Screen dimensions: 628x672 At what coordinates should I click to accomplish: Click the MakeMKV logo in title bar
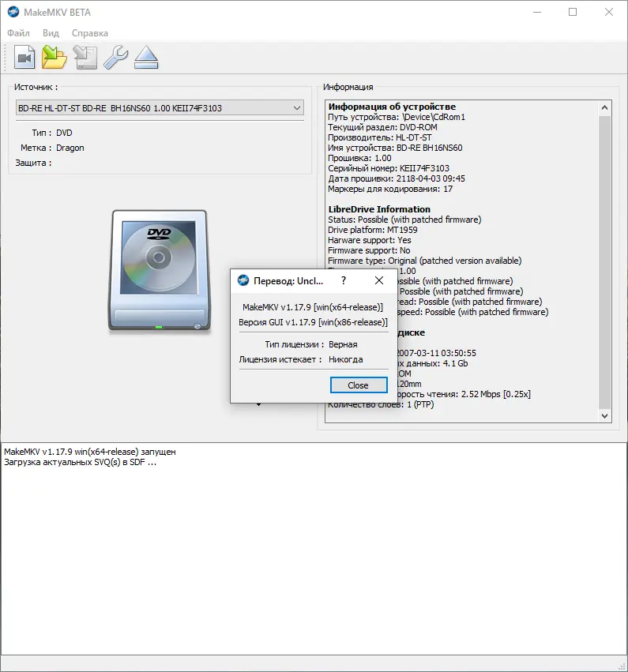click(x=13, y=12)
